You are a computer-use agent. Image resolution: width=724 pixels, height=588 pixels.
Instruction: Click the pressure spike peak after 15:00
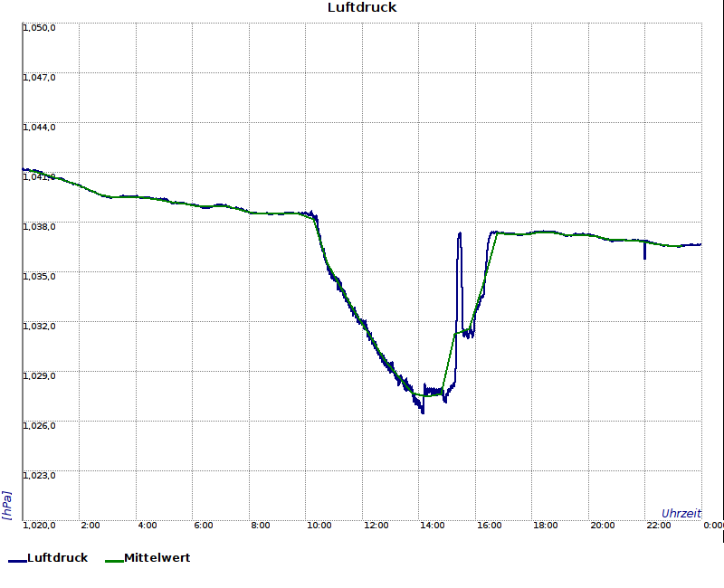pos(460,234)
